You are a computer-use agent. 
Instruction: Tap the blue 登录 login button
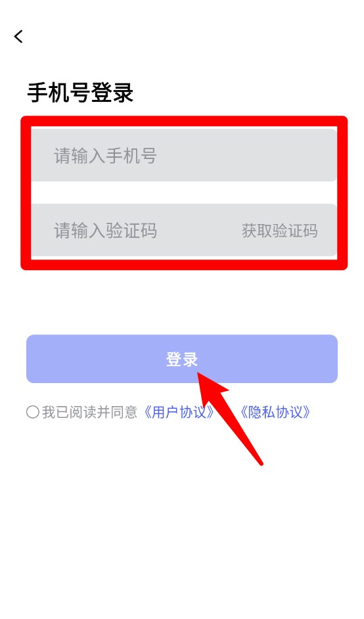point(182,359)
